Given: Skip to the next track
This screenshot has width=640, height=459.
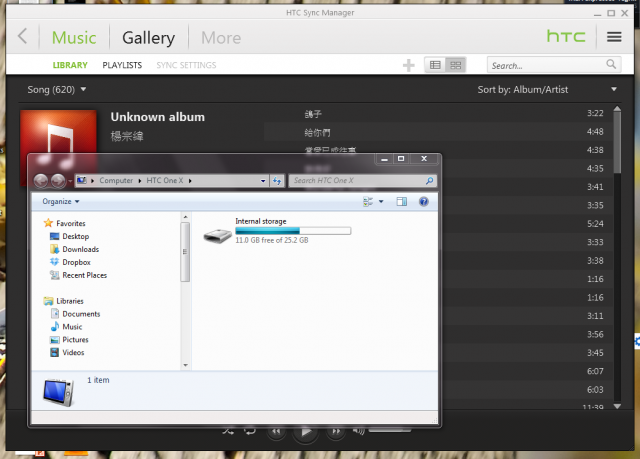Looking at the screenshot, I should pos(336,431).
